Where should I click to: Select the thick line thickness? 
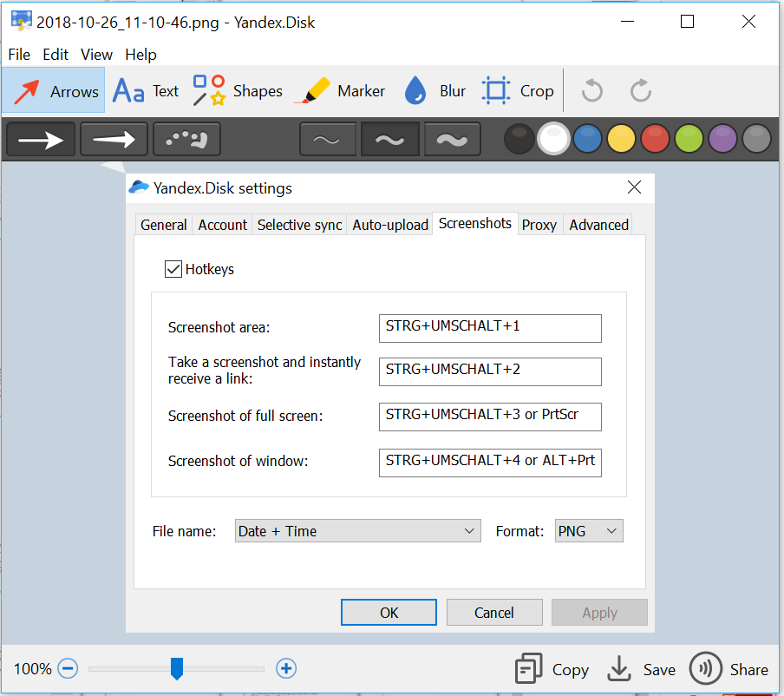(x=452, y=140)
